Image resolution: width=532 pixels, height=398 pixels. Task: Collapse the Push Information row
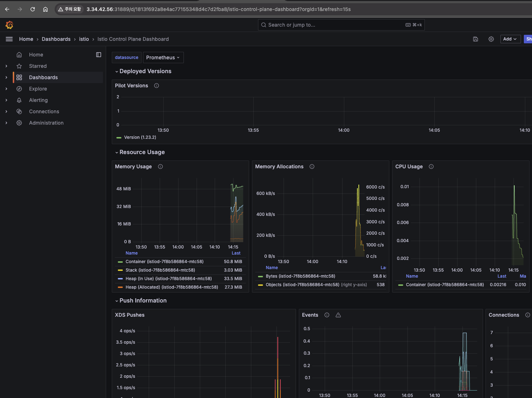tap(141, 301)
